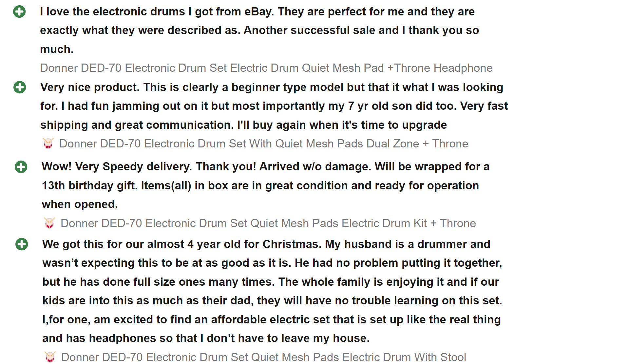
Task: Click the drum icon before the "Dual Zone + Throne" listing
Action: point(48,144)
